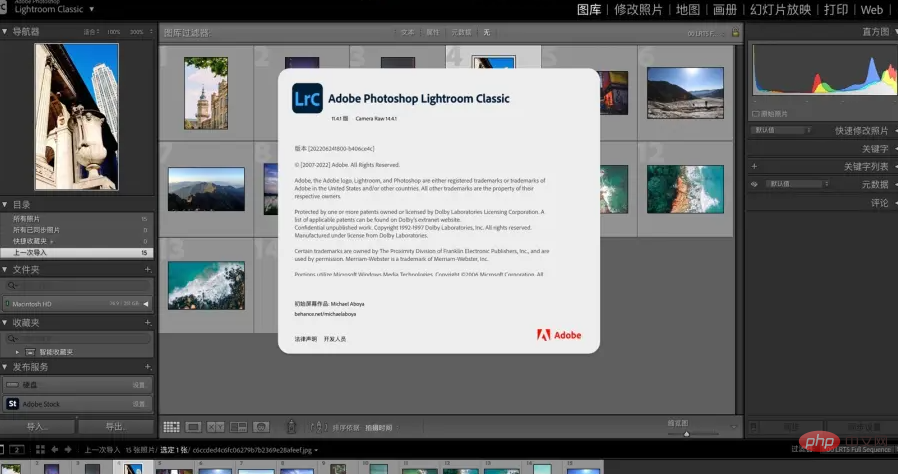Screen dimensions: 898x474
Task: Click the filter lock padlock icon
Action: (x=738, y=34)
